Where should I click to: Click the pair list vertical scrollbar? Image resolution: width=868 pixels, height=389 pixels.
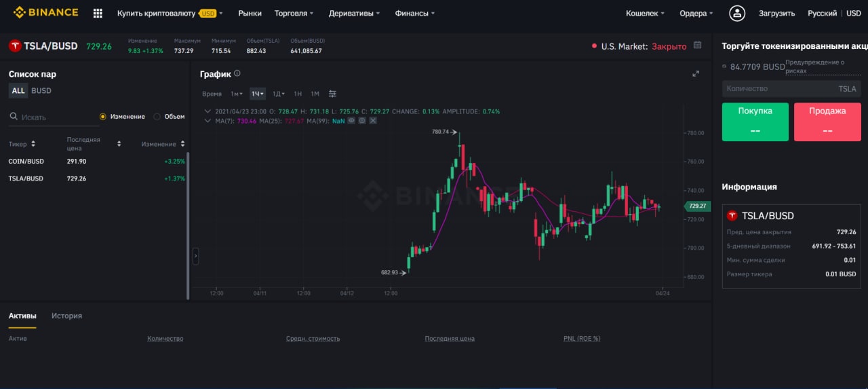(x=188, y=226)
